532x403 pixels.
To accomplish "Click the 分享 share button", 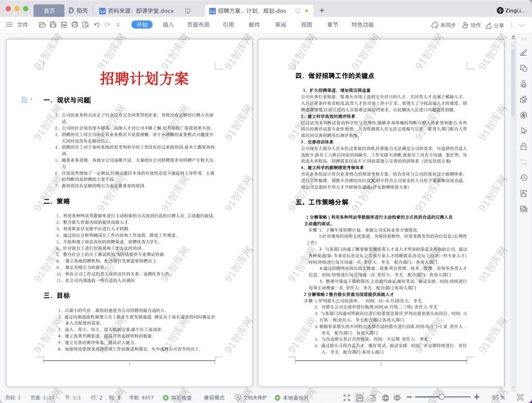I will coord(495,25).
